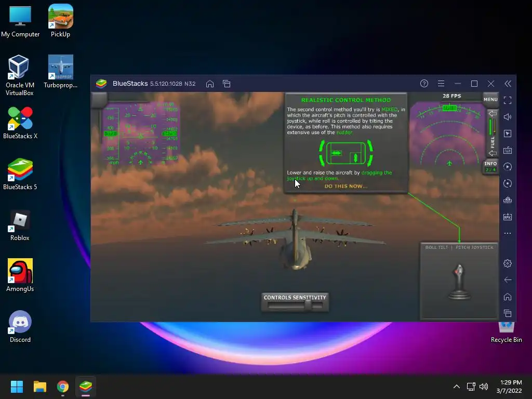Open the BlueStacks help question-mark icon
The image size is (532, 399).
[424, 84]
